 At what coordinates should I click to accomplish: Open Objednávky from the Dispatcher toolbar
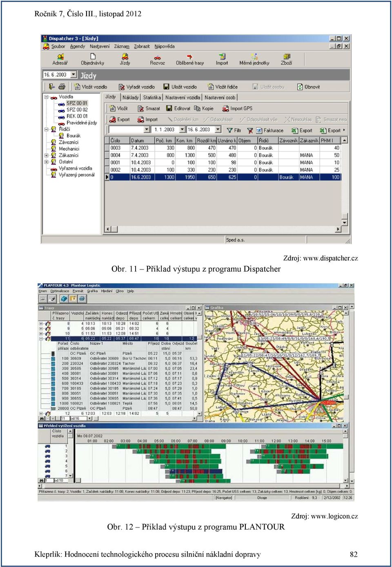pos(93,60)
